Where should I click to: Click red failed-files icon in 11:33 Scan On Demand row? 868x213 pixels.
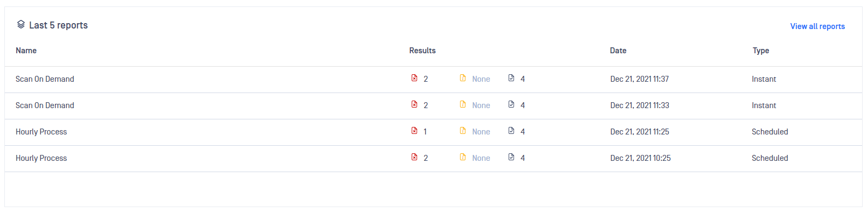click(414, 104)
